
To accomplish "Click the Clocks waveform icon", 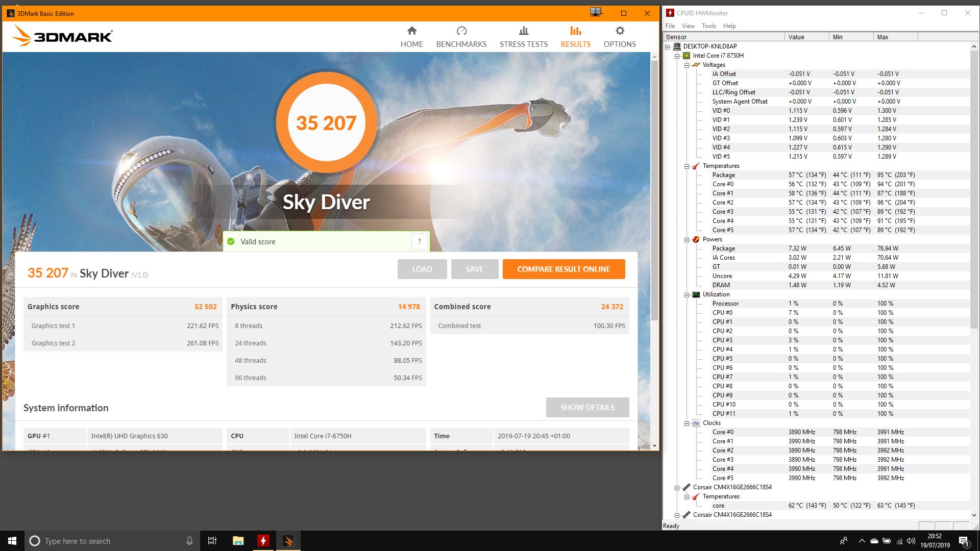I will [696, 423].
